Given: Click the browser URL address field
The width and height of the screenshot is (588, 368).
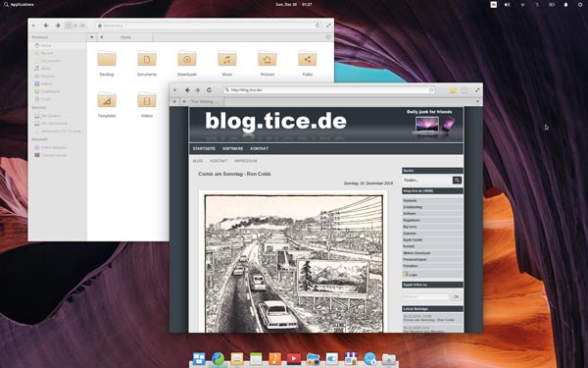Looking at the screenshot, I should click(329, 90).
